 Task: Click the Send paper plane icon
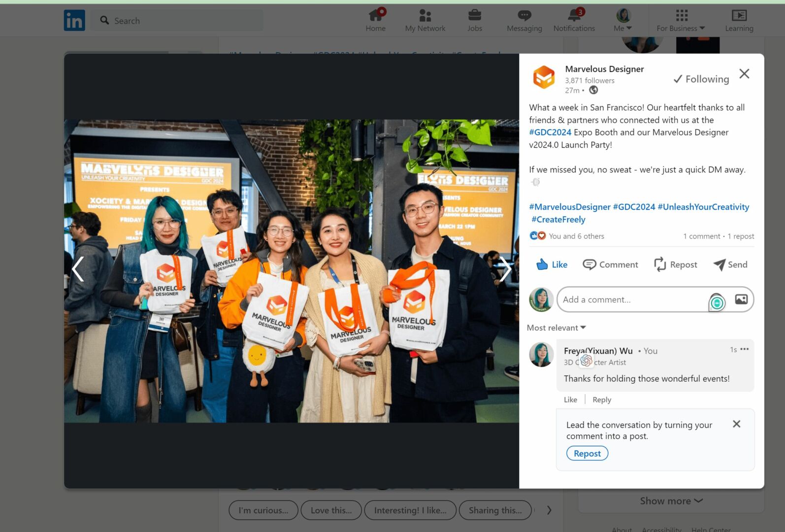tap(720, 265)
